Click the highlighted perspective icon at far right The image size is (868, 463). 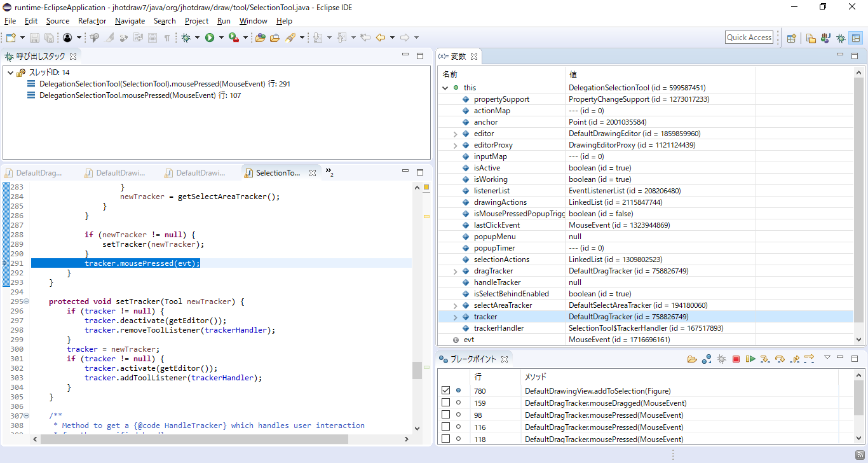[856, 38]
